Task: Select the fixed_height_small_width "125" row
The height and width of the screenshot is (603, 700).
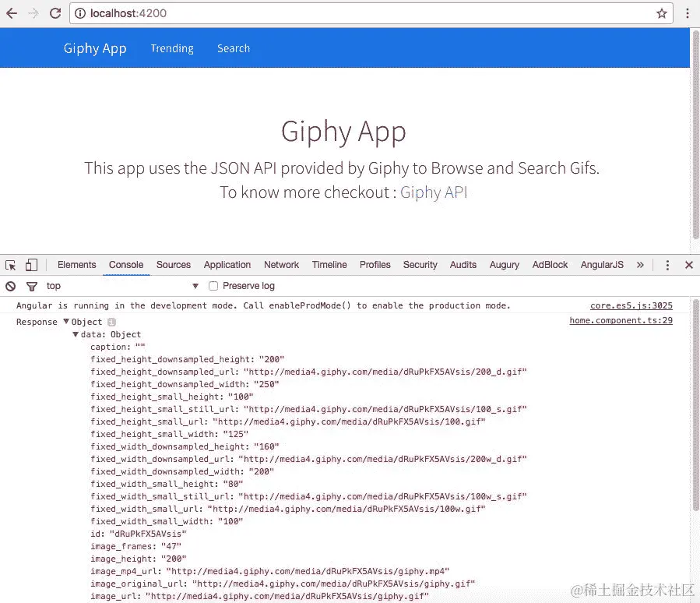Action: point(169,434)
